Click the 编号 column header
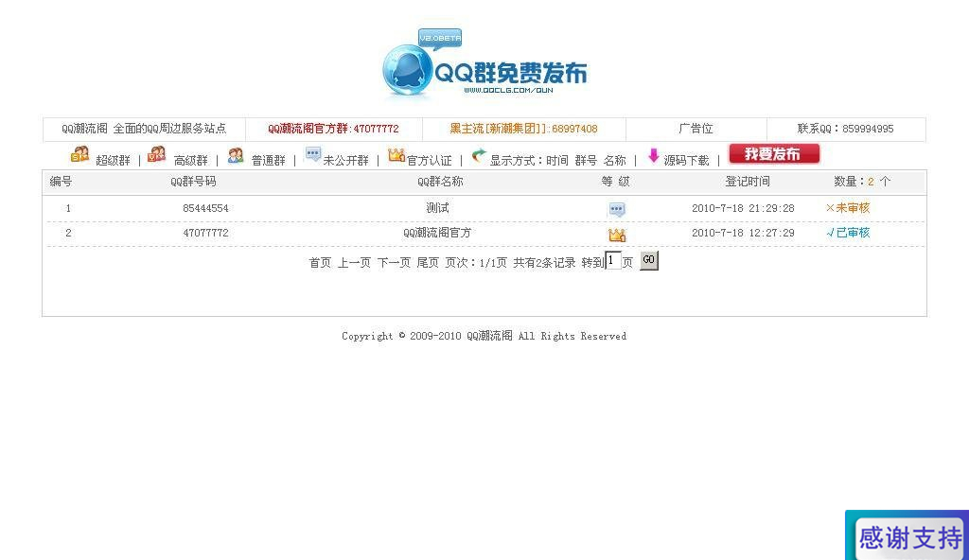Screen dimensions: 969x560 [61, 182]
